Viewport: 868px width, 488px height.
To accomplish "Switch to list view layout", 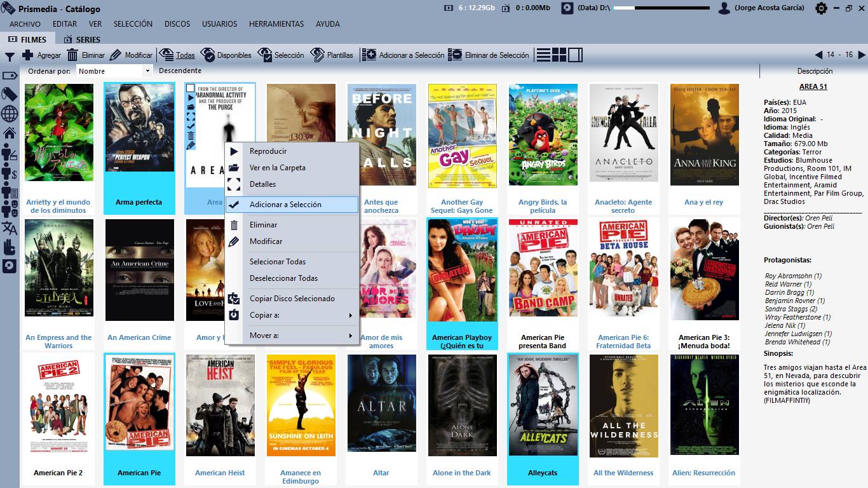I will click(543, 55).
